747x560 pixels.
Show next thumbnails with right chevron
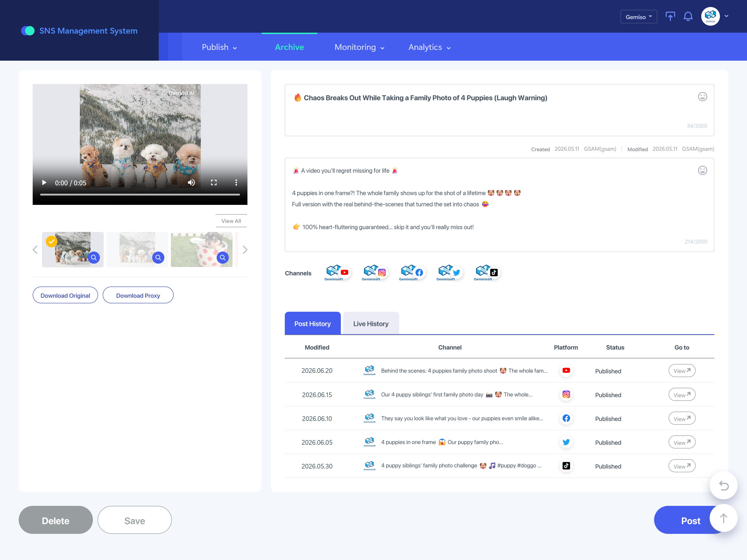pyautogui.click(x=245, y=250)
